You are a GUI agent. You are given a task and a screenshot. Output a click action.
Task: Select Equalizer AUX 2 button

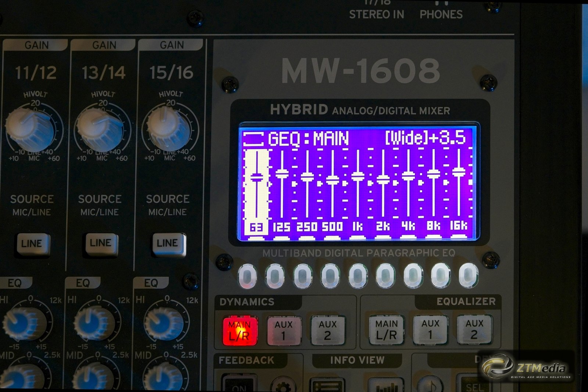474,329
